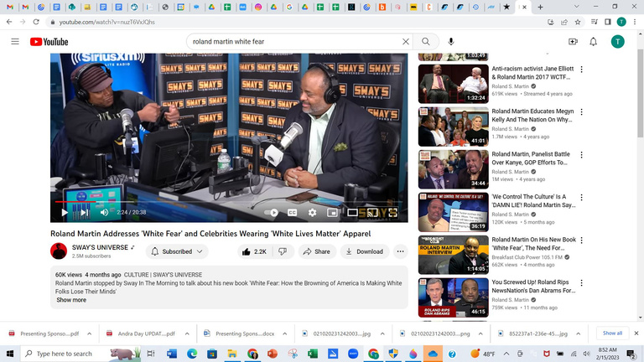
Task: Open more actions menu beside Download
Action: pyautogui.click(x=400, y=251)
